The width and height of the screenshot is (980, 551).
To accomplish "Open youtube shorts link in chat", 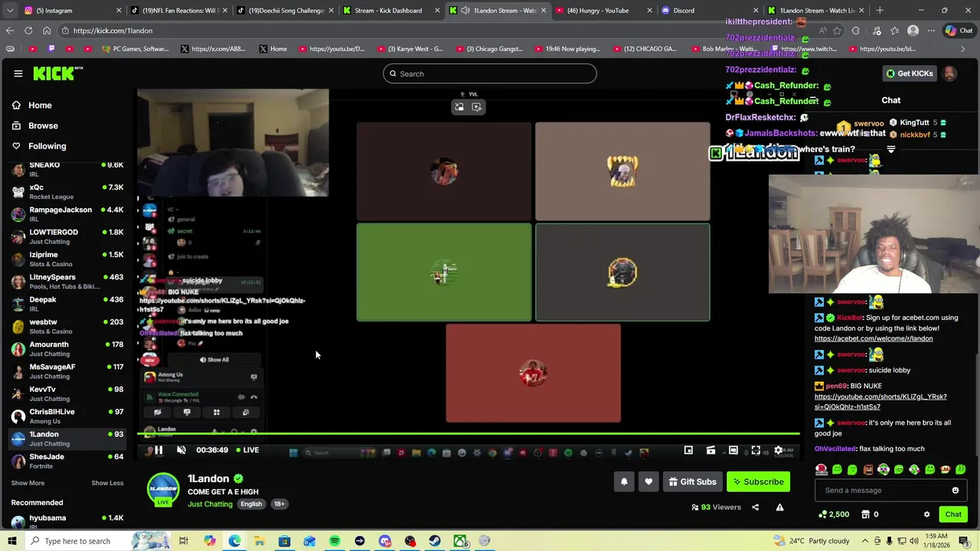I will pos(880,402).
